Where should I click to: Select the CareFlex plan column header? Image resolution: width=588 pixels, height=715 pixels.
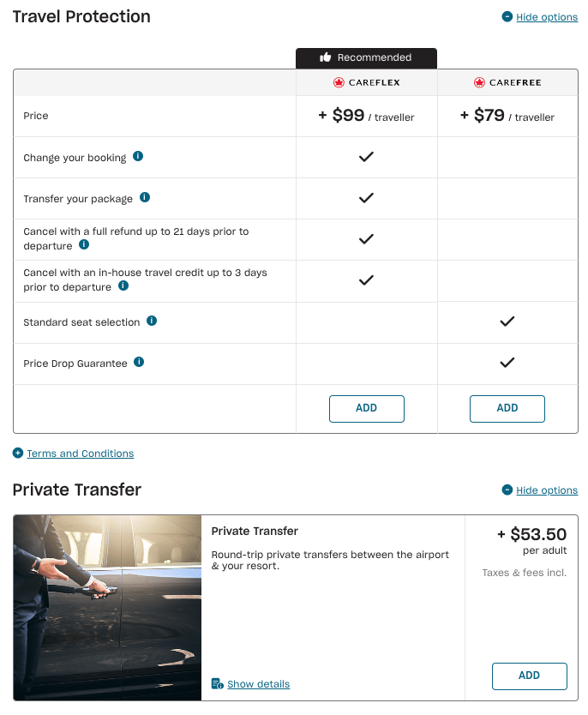366,83
